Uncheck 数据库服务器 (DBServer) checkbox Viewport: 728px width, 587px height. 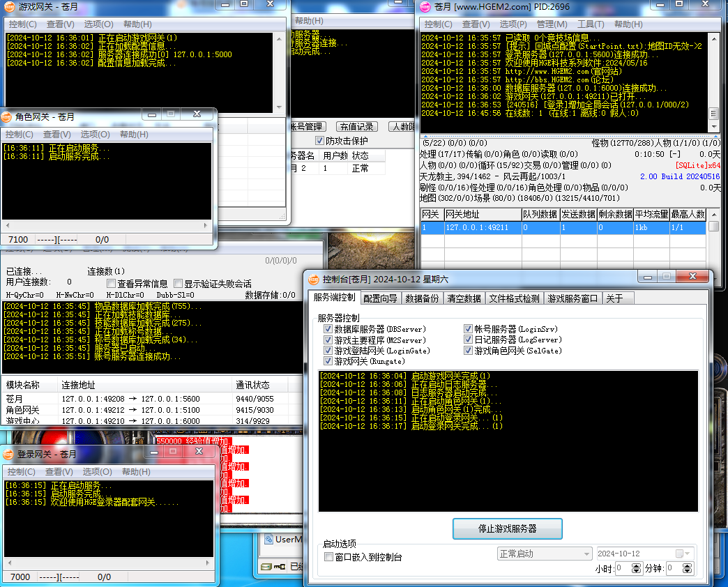point(328,329)
